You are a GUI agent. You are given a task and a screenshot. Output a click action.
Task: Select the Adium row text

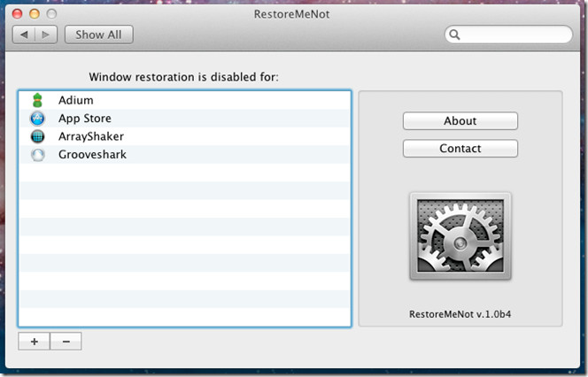[x=76, y=100]
